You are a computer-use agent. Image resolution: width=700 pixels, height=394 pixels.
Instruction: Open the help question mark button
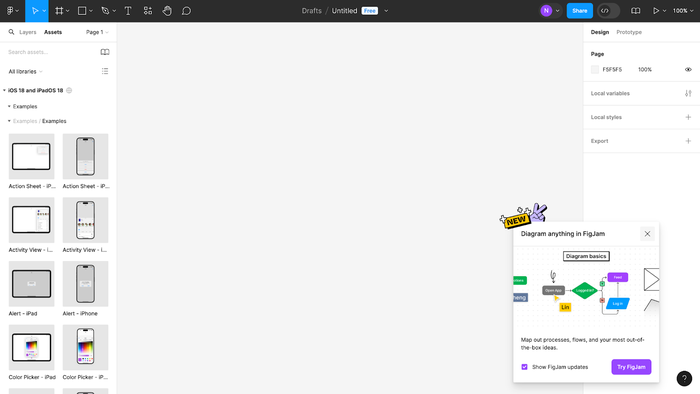tap(684, 378)
